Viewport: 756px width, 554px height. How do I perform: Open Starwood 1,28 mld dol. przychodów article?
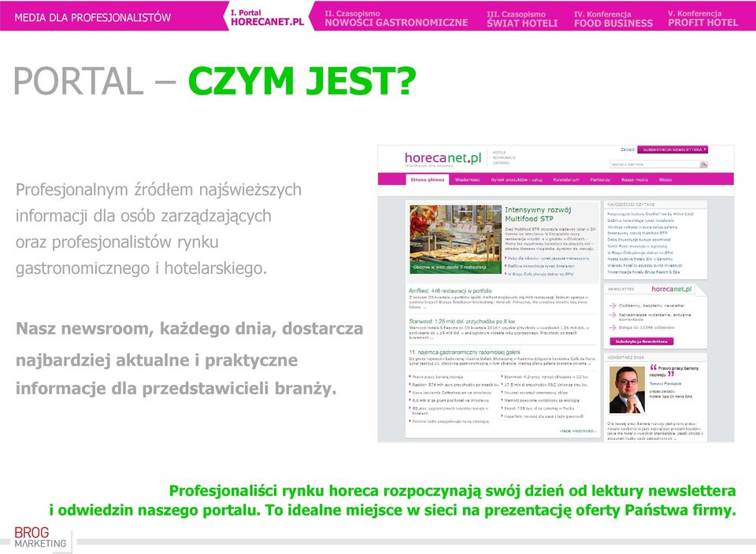[x=462, y=321]
